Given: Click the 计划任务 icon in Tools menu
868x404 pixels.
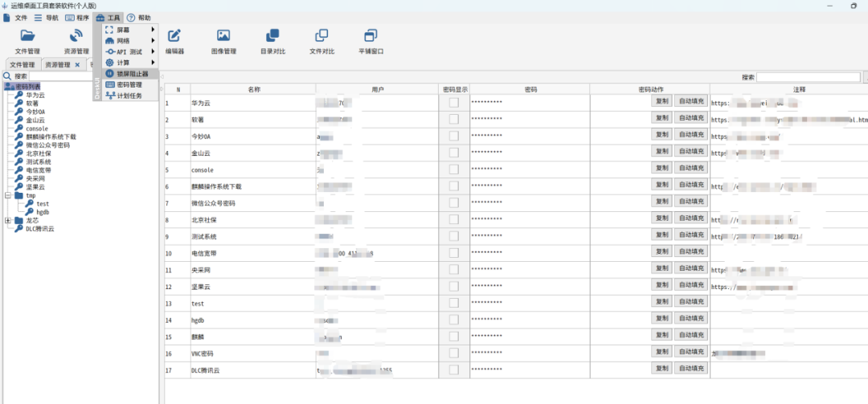Looking at the screenshot, I should pos(109,96).
